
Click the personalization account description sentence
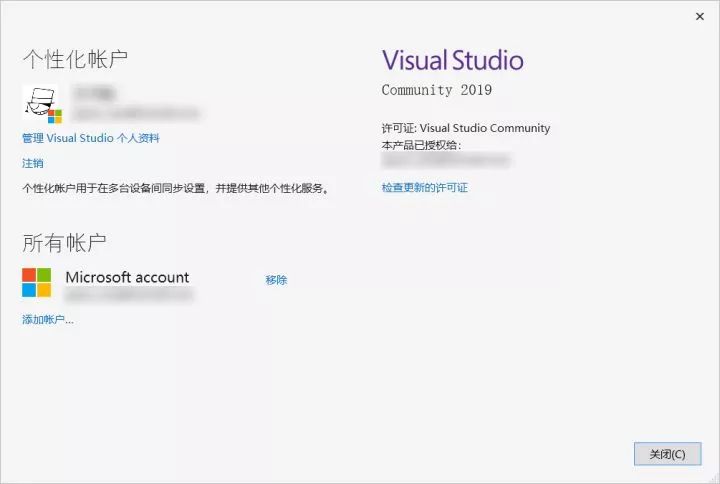click(176, 188)
